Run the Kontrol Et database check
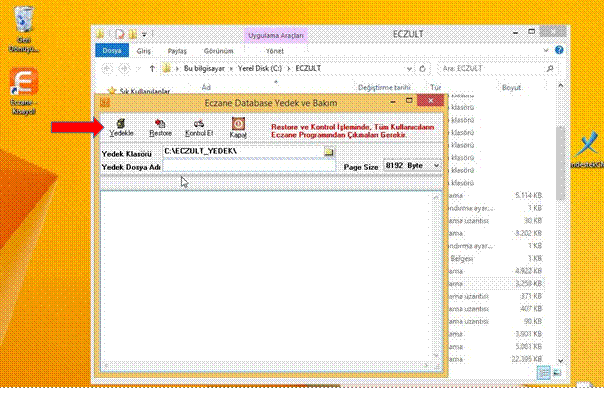The height and width of the screenshot is (418, 608). point(200,125)
